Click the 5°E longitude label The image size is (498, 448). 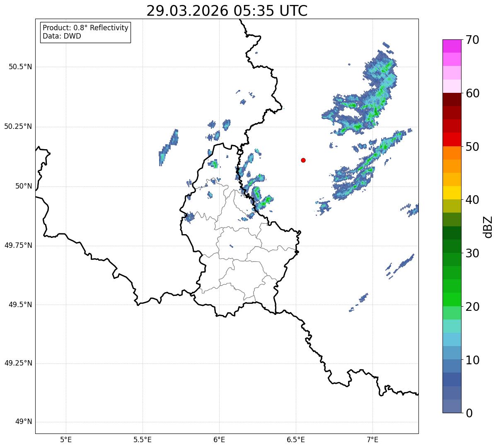(66, 439)
